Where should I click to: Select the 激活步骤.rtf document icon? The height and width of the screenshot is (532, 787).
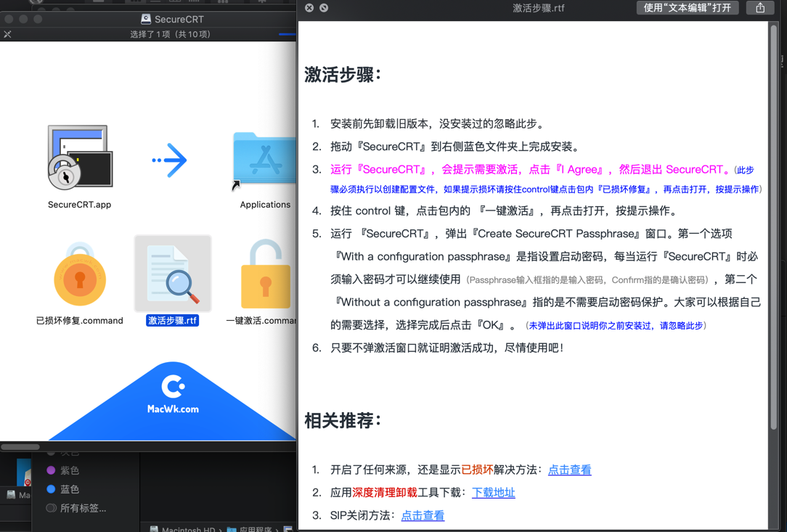[173, 273]
